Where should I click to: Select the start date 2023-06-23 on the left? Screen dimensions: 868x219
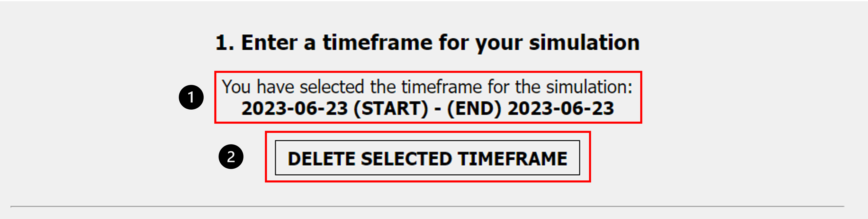coord(295,109)
